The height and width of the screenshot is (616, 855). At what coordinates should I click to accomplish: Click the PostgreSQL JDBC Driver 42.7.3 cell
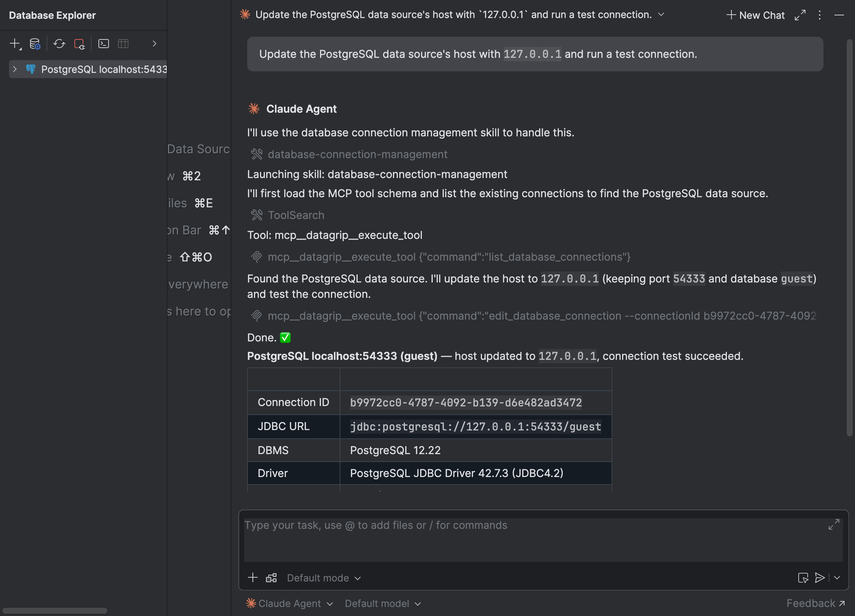point(475,474)
